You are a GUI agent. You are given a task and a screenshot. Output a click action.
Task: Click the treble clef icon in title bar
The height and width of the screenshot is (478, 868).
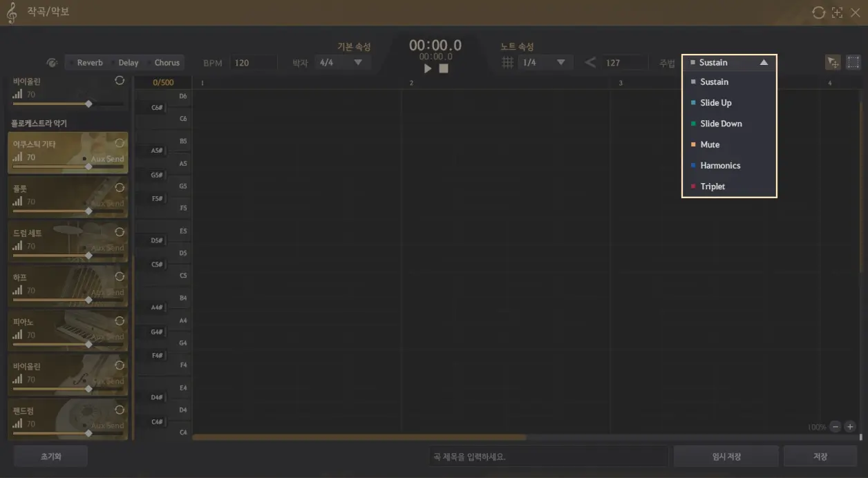11,12
